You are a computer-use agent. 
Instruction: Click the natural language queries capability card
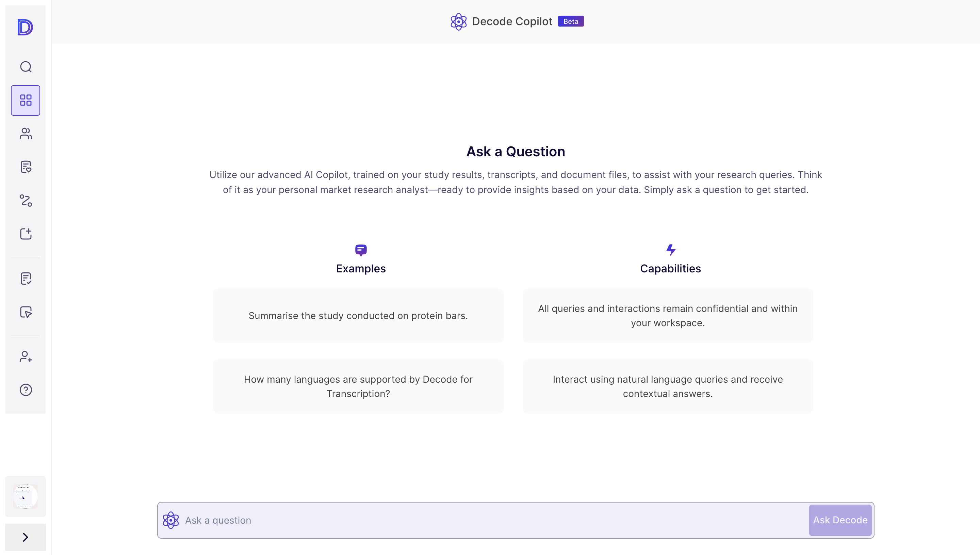[668, 386]
